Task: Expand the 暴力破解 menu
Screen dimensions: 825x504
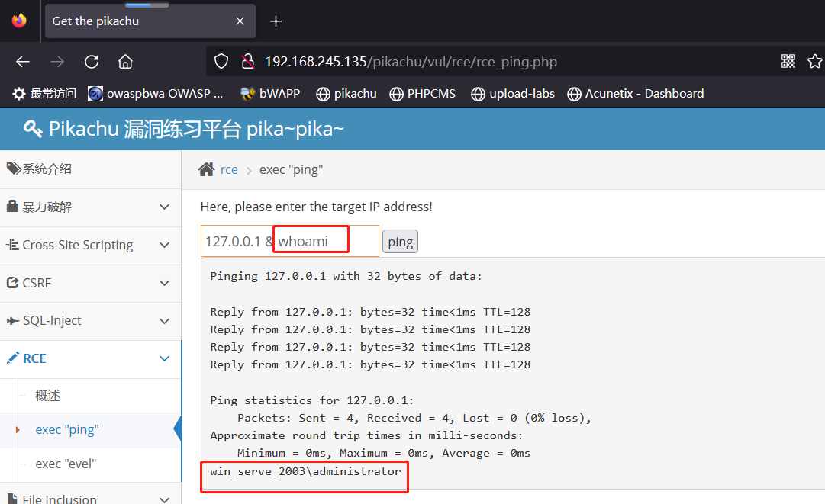Action: tap(91, 207)
